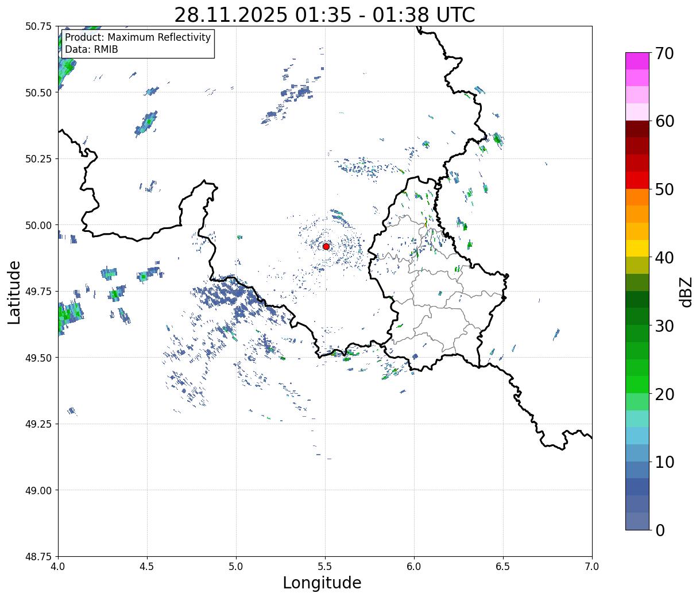The width and height of the screenshot is (700, 597).
Task: Click the magenta swatch topping the colorbar
Action: 637,61
